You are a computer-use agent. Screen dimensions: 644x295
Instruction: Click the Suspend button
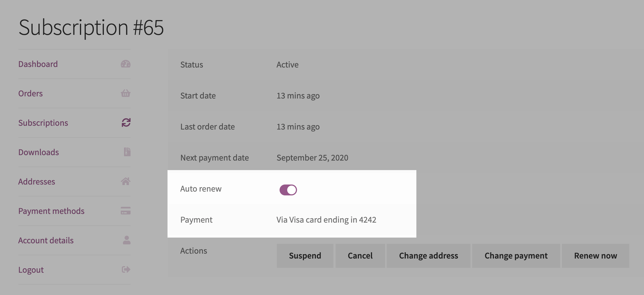(305, 256)
